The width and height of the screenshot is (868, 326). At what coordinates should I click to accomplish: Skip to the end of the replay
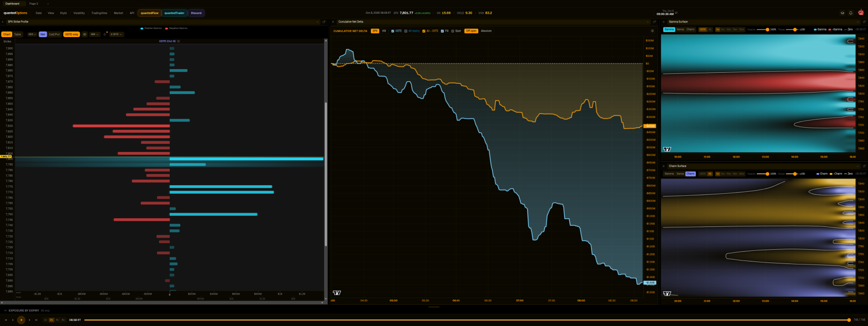(37, 320)
